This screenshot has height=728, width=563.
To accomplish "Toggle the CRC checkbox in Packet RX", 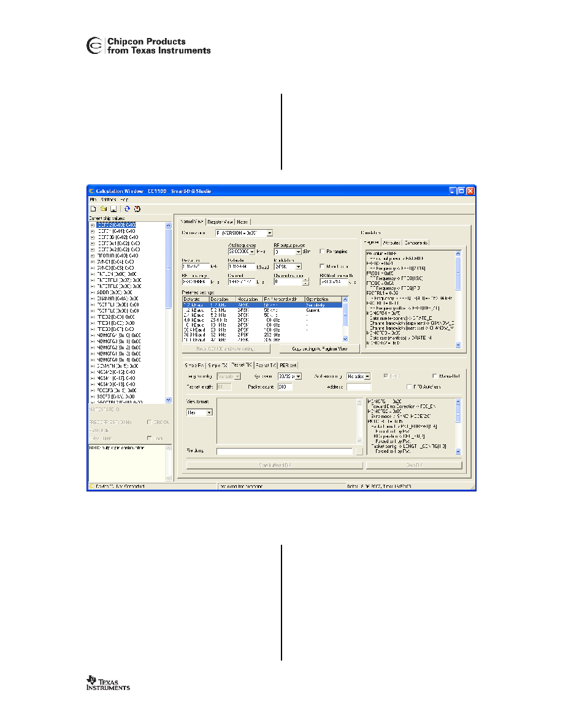I will [386, 376].
